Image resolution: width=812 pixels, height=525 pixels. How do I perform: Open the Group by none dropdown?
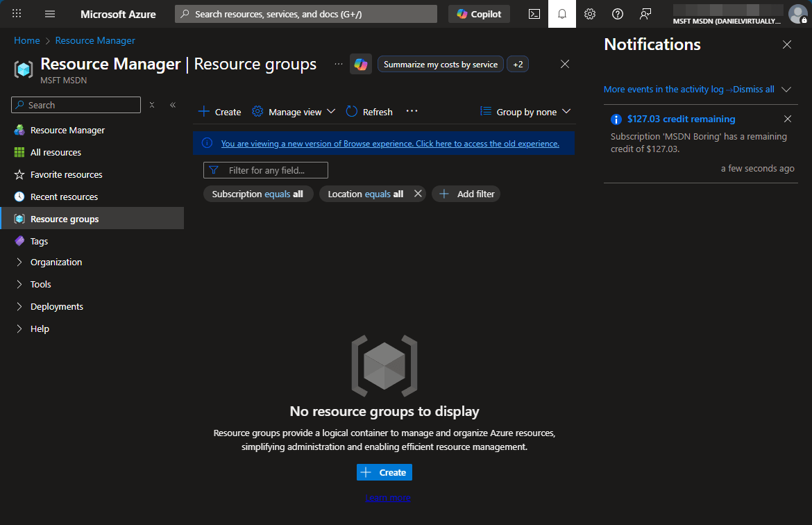[525, 112]
